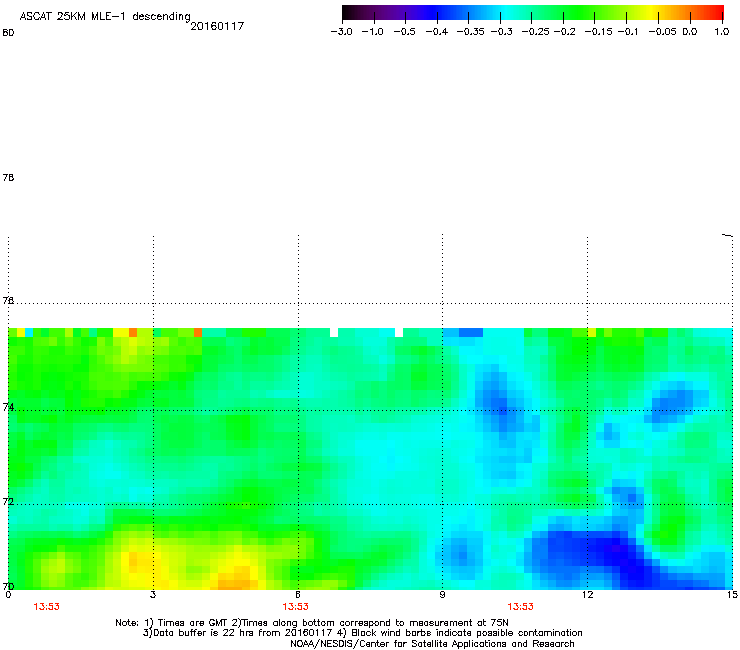Select the "-0.5" color scale label

click(x=404, y=32)
